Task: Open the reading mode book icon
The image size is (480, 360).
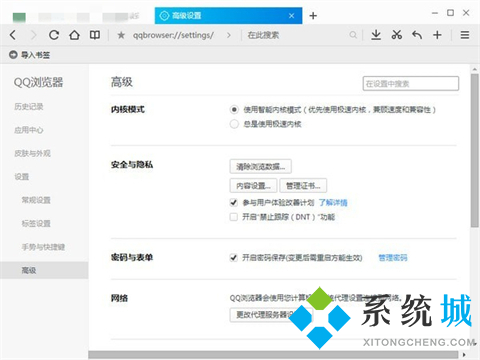Action: tap(95, 35)
